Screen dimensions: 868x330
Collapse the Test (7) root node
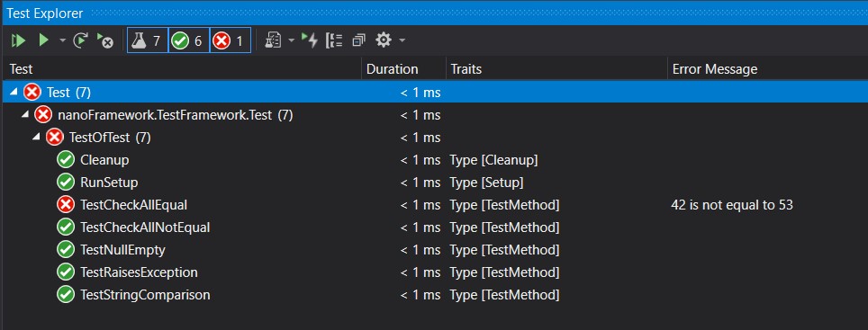(x=14, y=93)
